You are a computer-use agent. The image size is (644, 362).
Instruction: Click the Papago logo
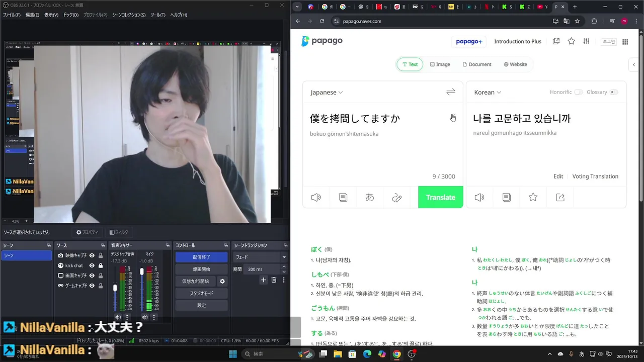point(322,41)
